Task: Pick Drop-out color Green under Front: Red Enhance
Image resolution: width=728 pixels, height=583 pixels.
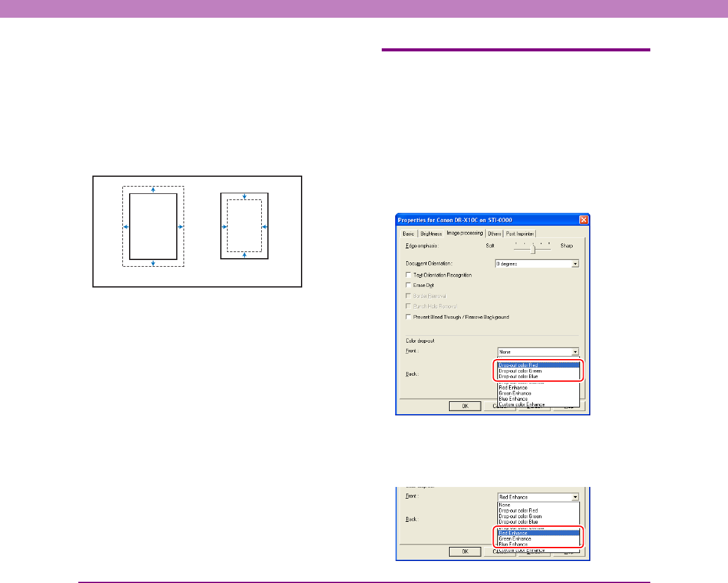Action: 538,516
